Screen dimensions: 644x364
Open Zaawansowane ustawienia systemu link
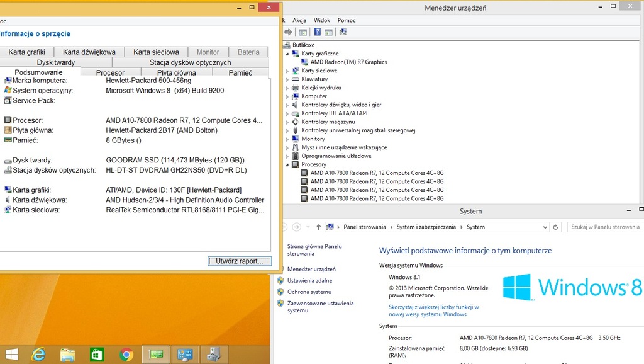point(320,307)
